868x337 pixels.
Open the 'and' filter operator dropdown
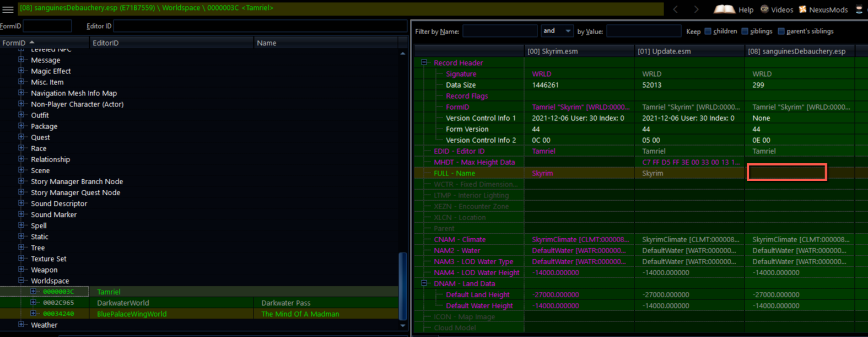(557, 31)
